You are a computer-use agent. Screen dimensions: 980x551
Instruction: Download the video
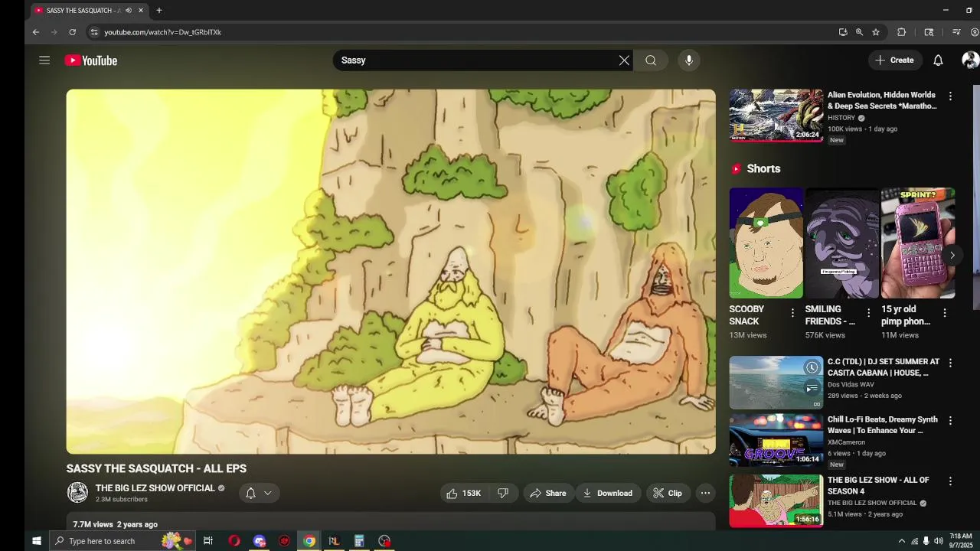(x=608, y=494)
